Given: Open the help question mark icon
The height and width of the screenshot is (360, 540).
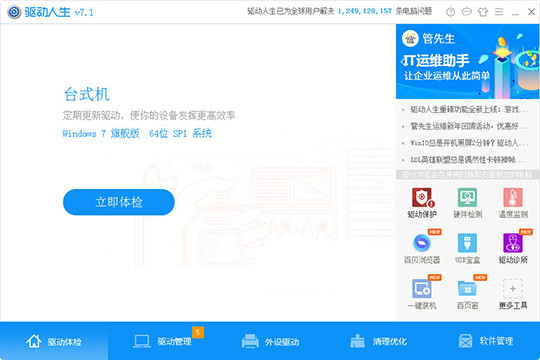Looking at the screenshot, I should [x=450, y=12].
